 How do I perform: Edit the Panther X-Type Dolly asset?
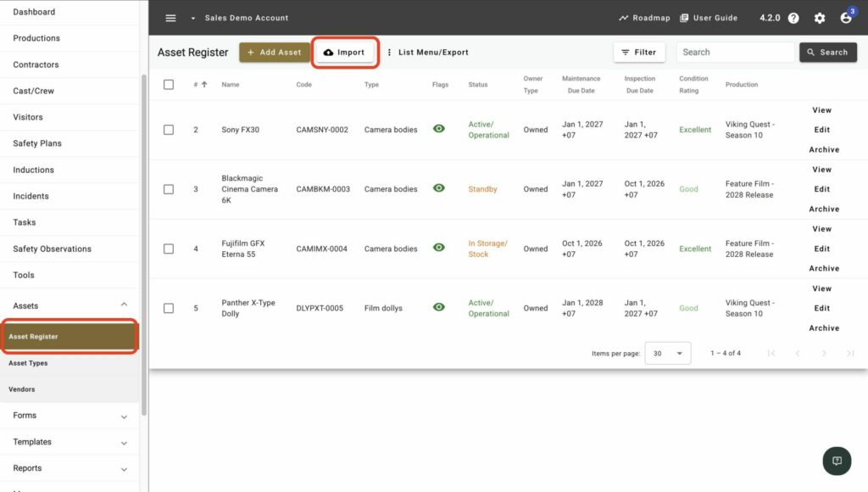tap(821, 308)
